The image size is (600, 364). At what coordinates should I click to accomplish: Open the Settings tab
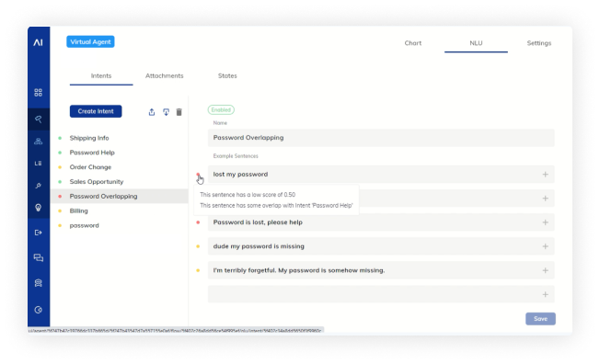[538, 43]
